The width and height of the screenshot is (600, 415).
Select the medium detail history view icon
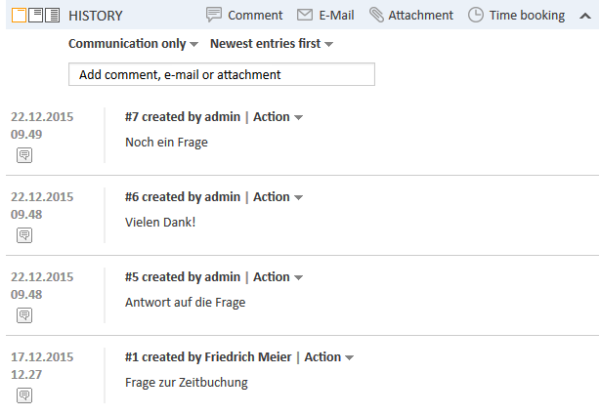37,16
